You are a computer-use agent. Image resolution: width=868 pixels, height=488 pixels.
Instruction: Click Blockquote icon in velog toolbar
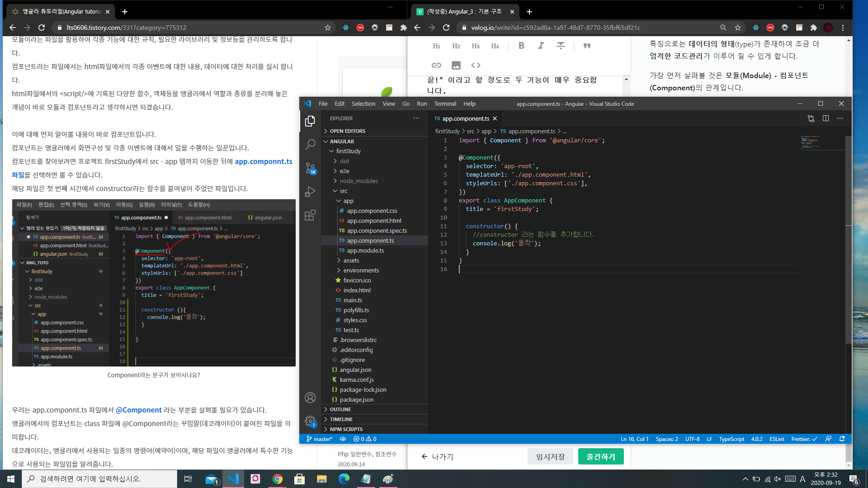tap(587, 46)
